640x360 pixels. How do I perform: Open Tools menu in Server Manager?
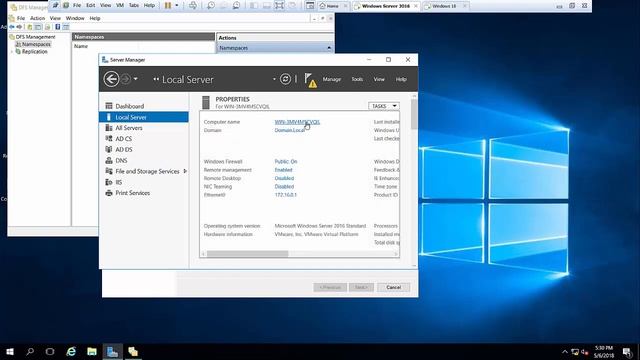coord(357,79)
